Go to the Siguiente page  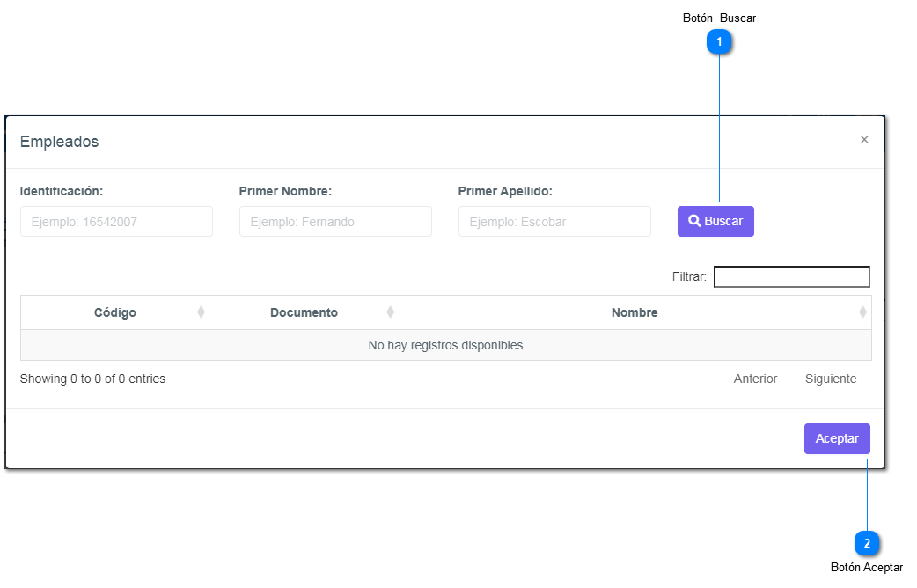tap(830, 379)
